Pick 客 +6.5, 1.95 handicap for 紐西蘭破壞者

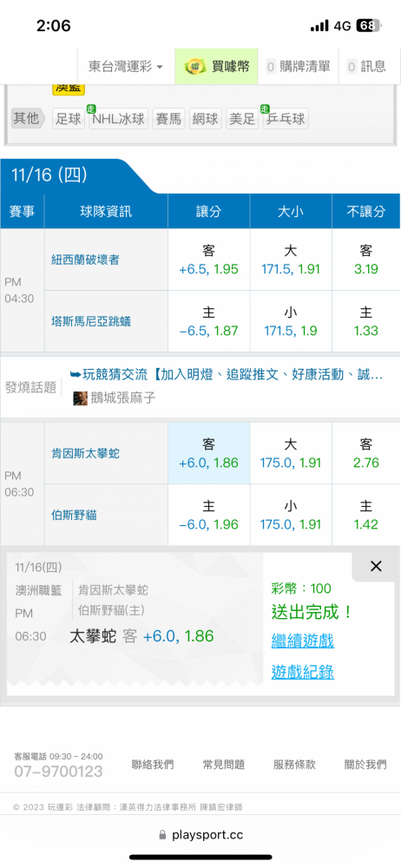pos(209,260)
